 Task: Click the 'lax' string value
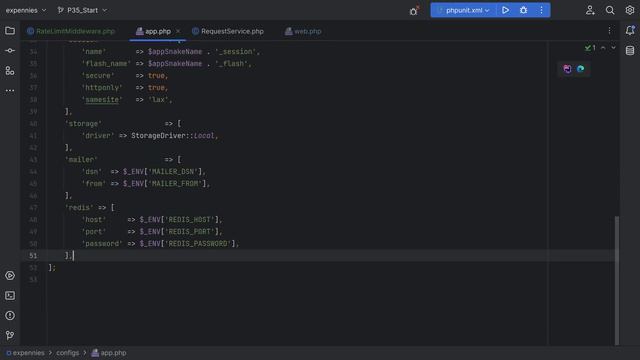tap(158, 100)
